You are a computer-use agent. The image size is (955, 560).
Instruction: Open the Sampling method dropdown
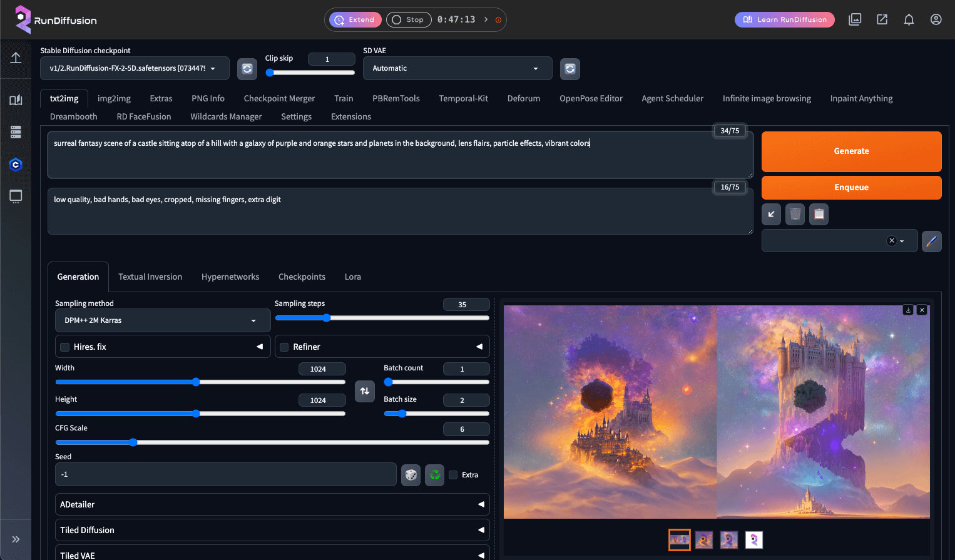[x=163, y=320]
